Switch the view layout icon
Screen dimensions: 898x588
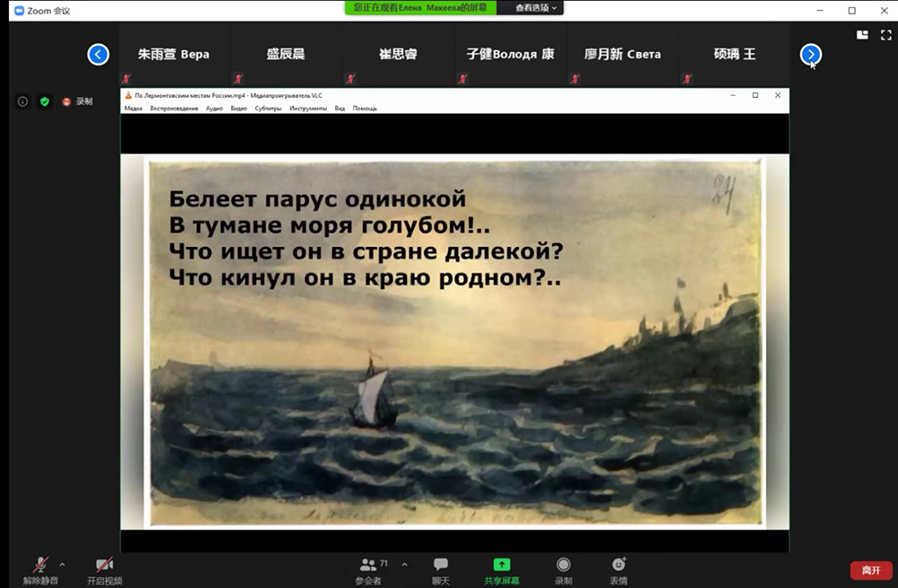click(x=862, y=35)
